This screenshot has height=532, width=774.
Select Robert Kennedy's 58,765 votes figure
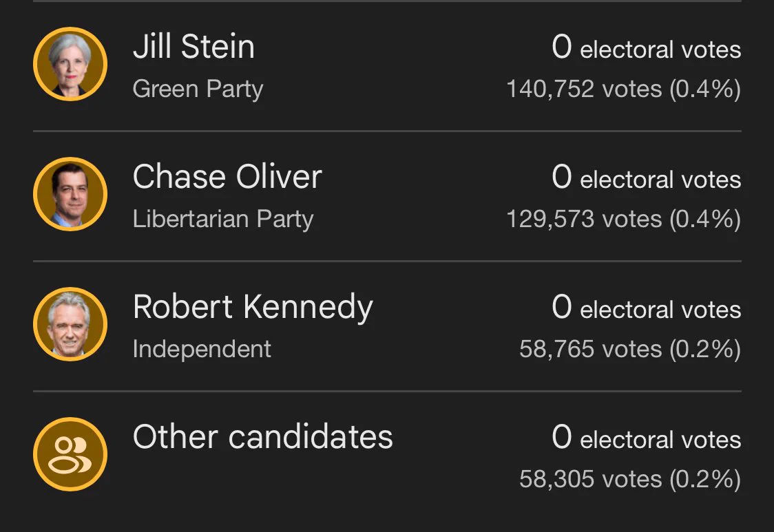pyautogui.click(x=630, y=349)
